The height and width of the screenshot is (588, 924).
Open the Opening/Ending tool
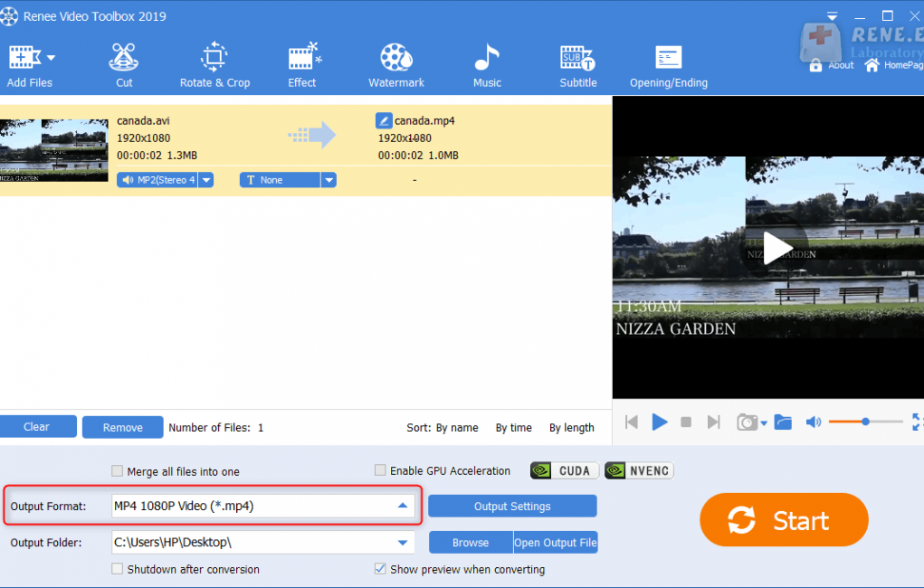click(669, 65)
